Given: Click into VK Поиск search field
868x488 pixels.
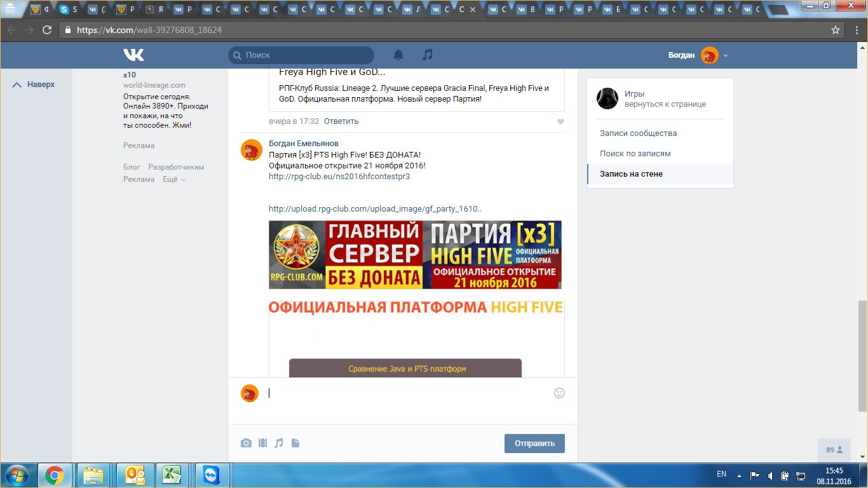Looking at the screenshot, I should point(301,55).
